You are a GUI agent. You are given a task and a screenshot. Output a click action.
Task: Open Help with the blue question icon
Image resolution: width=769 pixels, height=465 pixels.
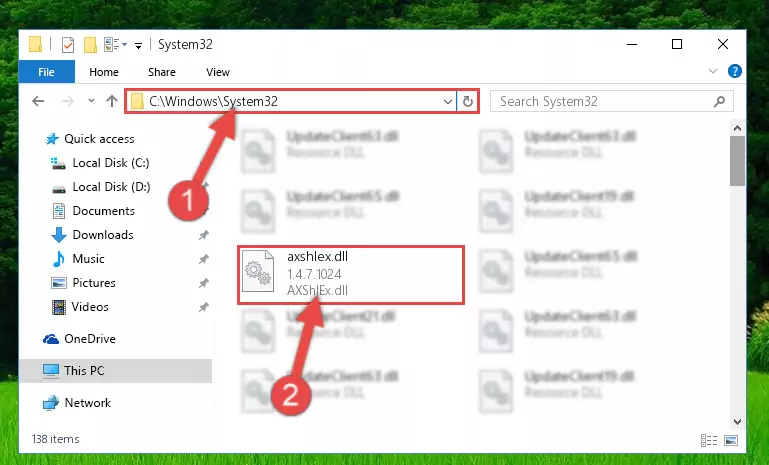coord(735,71)
